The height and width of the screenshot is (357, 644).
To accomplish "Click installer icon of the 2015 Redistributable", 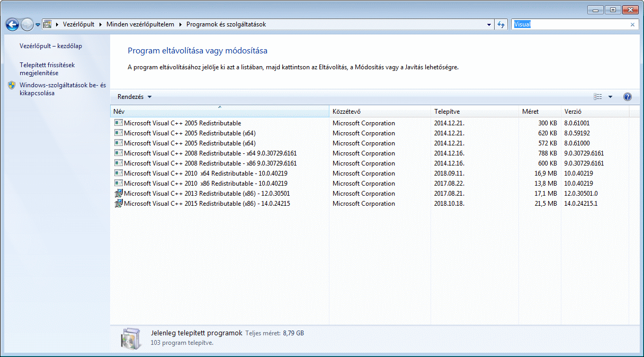I will point(119,203).
